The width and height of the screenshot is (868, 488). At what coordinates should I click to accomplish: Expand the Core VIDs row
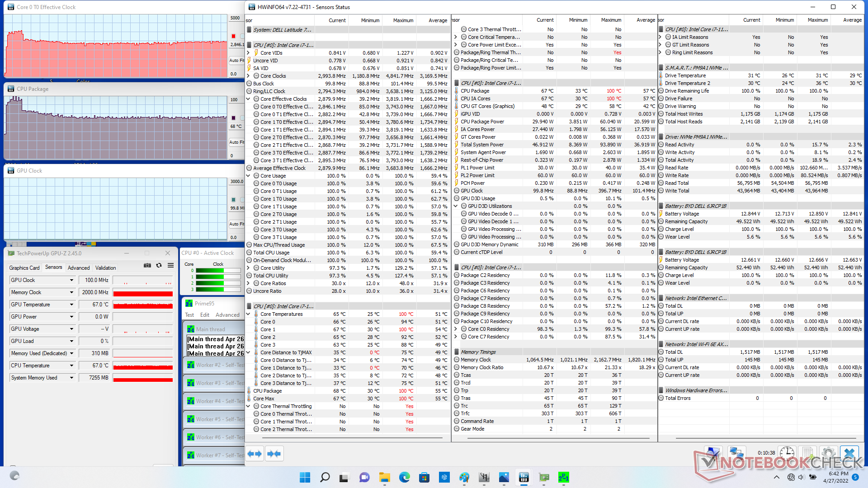point(249,53)
